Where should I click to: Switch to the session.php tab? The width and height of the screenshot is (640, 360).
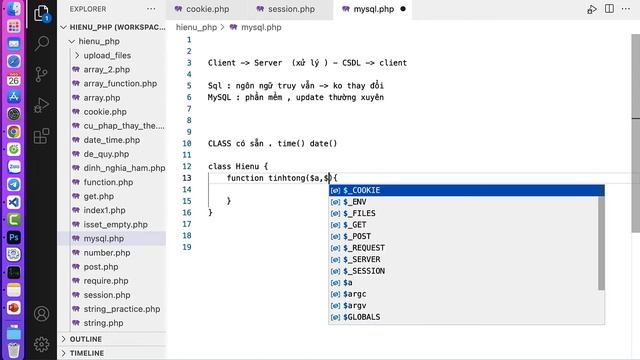click(291, 9)
